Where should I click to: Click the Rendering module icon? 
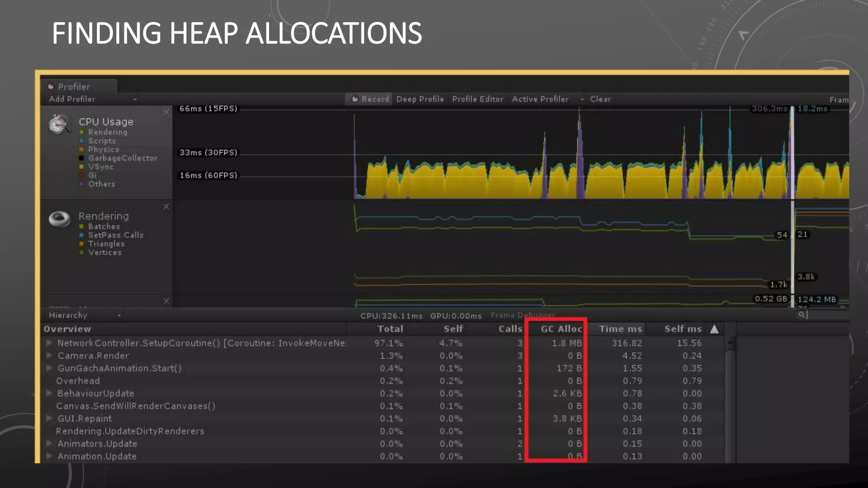pyautogui.click(x=59, y=219)
